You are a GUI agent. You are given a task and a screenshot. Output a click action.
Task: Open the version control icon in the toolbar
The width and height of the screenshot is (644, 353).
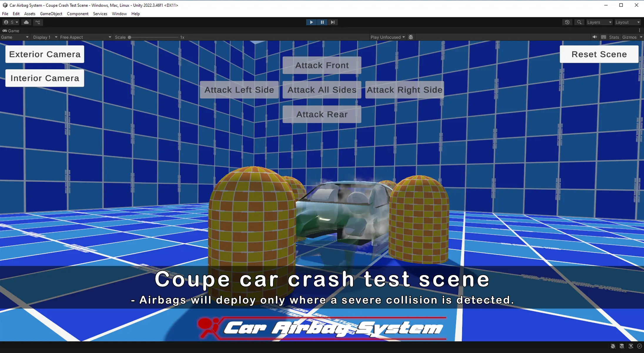[x=38, y=22]
